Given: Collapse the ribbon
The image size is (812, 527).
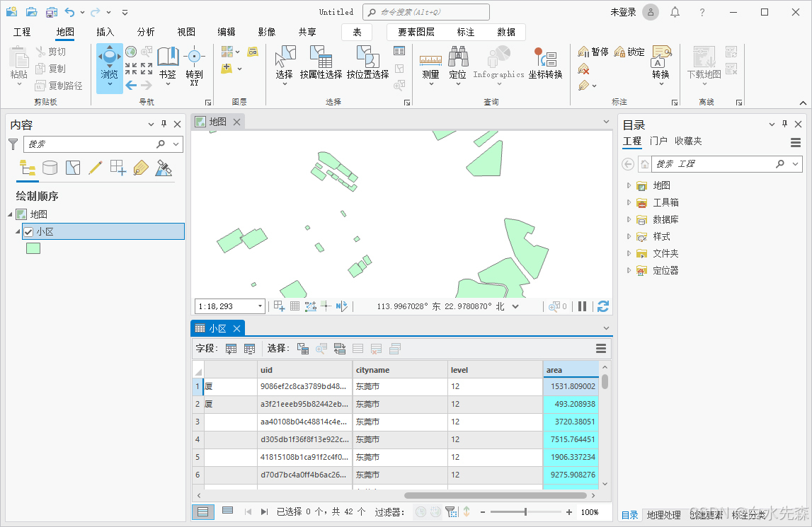Looking at the screenshot, I should pos(803,103).
